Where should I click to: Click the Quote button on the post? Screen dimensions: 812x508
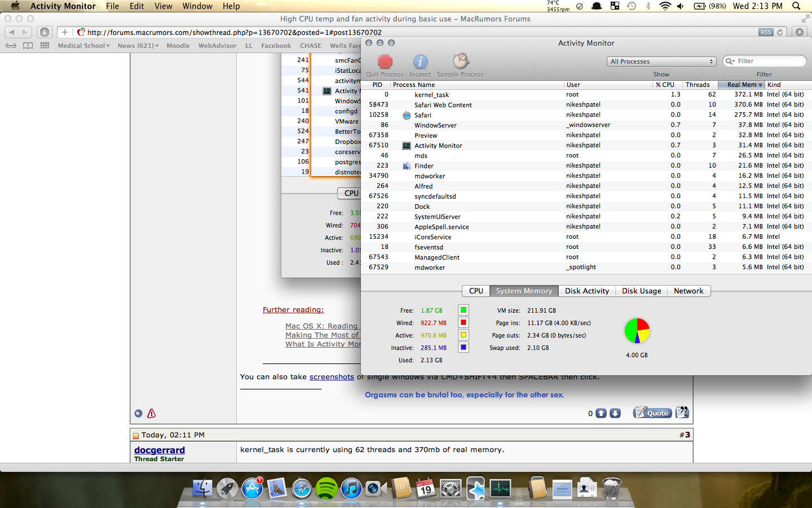pos(652,413)
